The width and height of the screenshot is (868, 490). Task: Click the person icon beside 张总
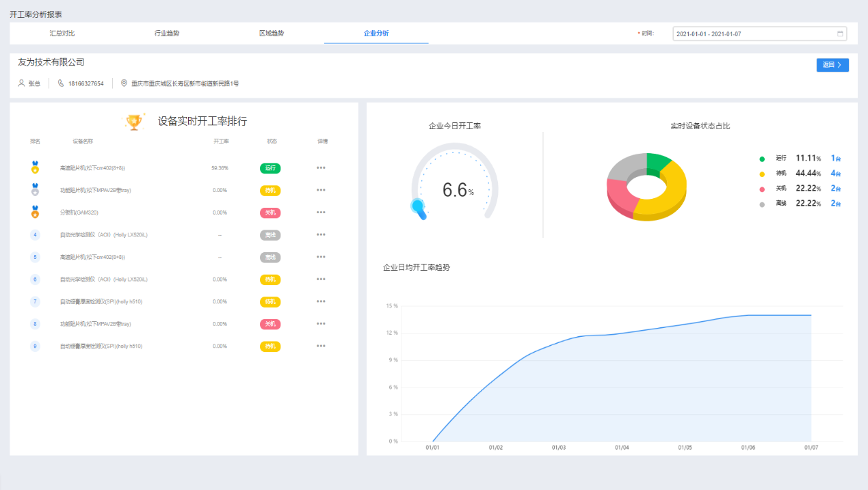pyautogui.click(x=21, y=83)
